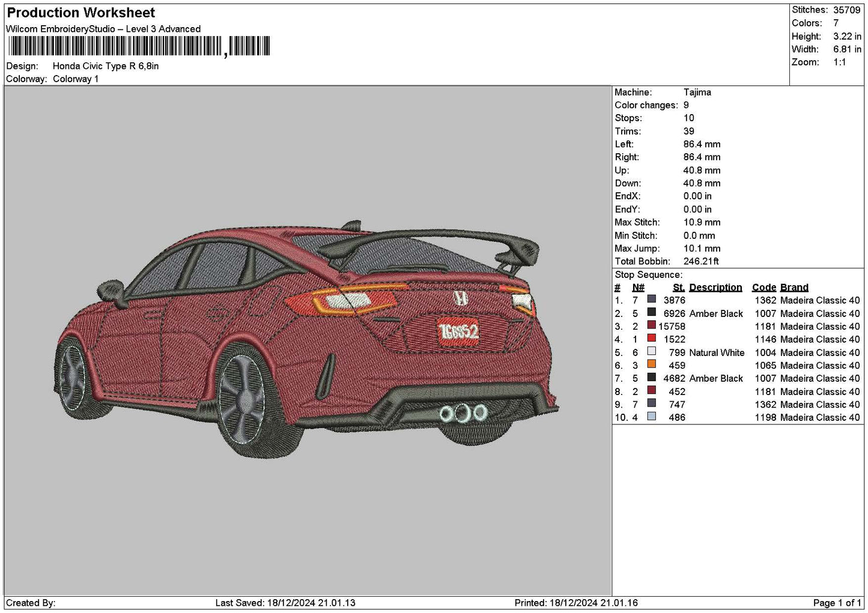Select thread code 1198 in row 10

766,417
